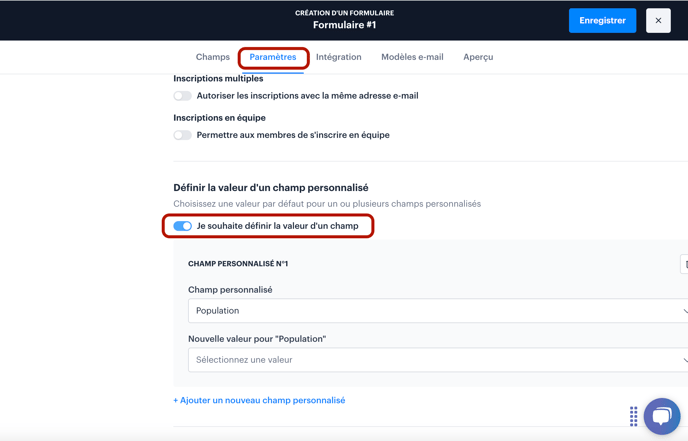Open the chat support bubble icon
This screenshot has width=688, height=441.
pyautogui.click(x=662, y=416)
